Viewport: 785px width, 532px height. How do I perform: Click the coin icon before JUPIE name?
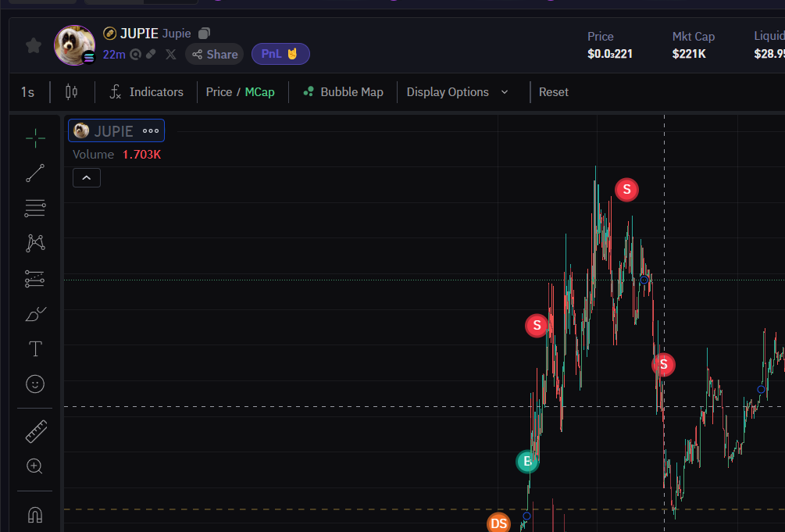[109, 34]
